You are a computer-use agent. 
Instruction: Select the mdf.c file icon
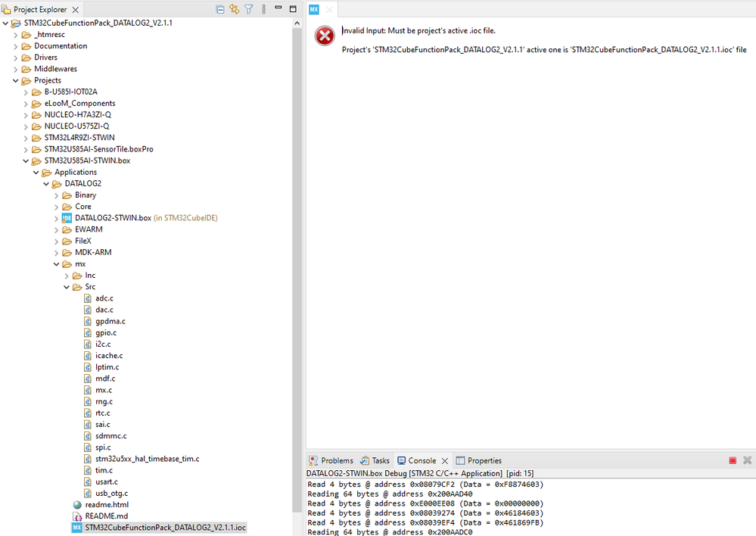(x=87, y=379)
